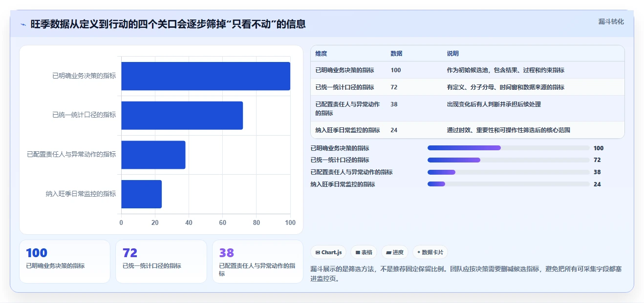The image size is (644, 303).
Task: Click the chart bar for 已统一统计口径的指标
Action: pyautogui.click(x=182, y=116)
